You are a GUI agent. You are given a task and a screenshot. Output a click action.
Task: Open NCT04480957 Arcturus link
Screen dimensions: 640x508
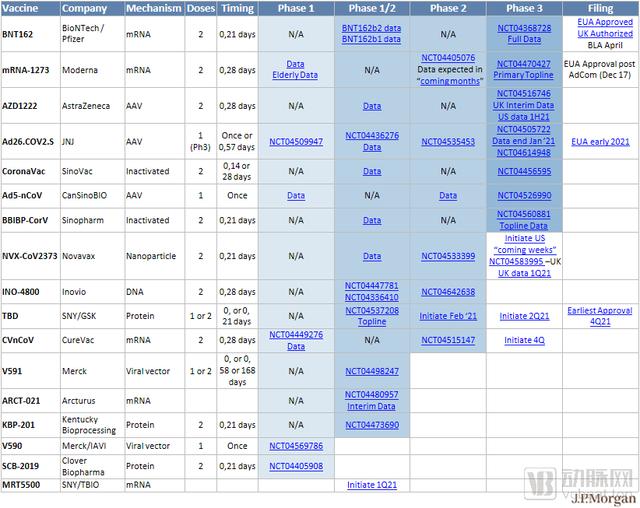(x=371, y=395)
